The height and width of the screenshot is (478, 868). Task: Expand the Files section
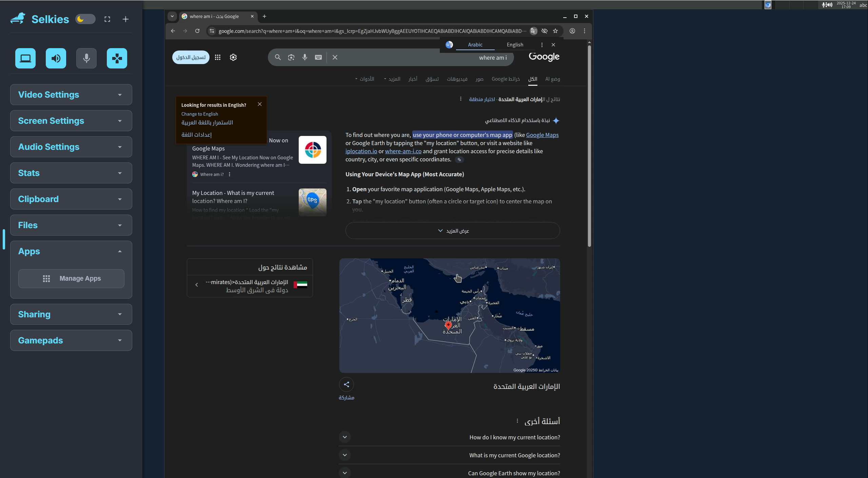click(x=71, y=225)
